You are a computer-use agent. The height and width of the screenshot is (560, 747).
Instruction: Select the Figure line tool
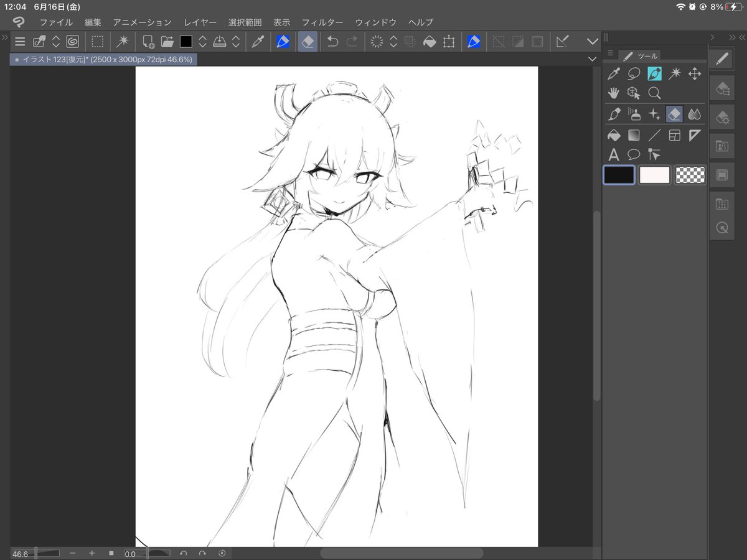pos(654,134)
